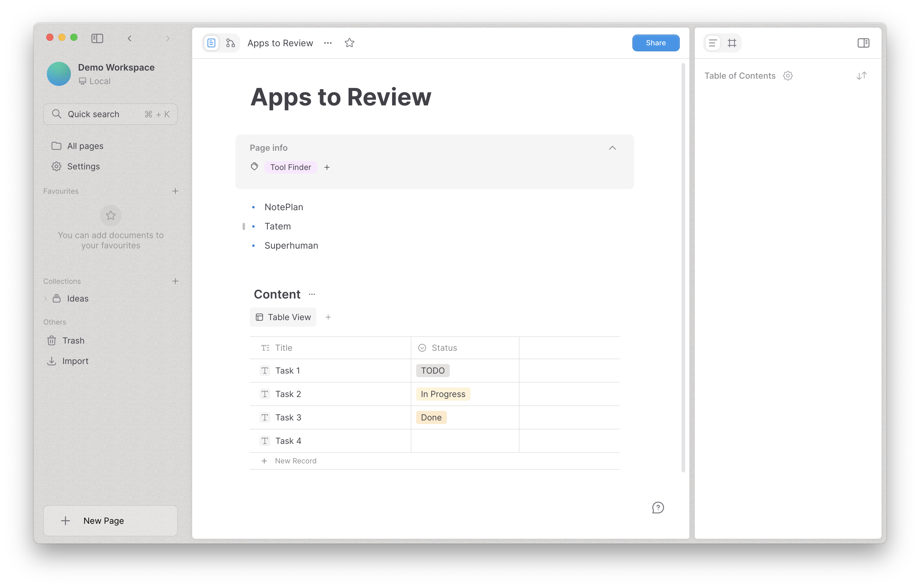This screenshot has width=920, height=588.
Task: Expand the Ideas collection
Action: pyautogui.click(x=45, y=299)
